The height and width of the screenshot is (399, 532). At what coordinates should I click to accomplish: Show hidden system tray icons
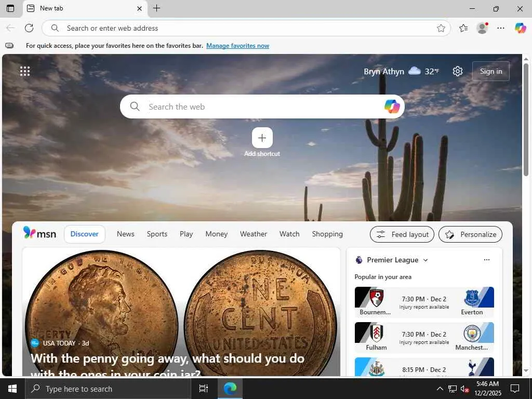tap(440, 389)
